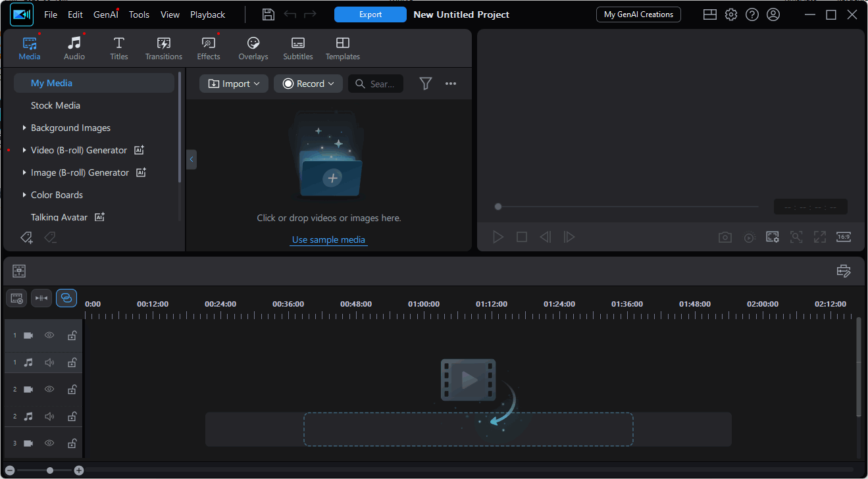
Task: Expand the Color Boards tree item
Action: click(24, 195)
